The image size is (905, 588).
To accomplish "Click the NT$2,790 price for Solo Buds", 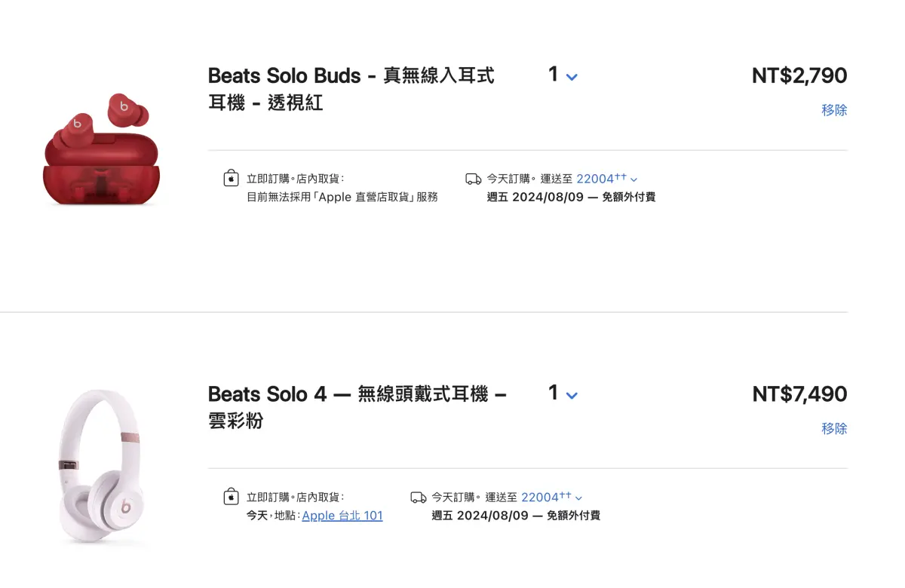I will tap(799, 75).
